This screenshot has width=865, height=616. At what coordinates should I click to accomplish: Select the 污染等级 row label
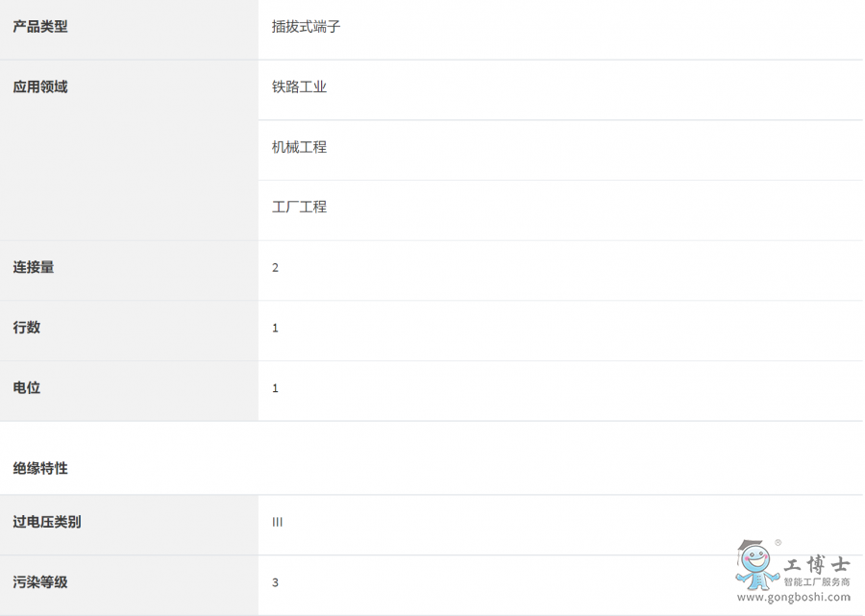click(x=40, y=582)
